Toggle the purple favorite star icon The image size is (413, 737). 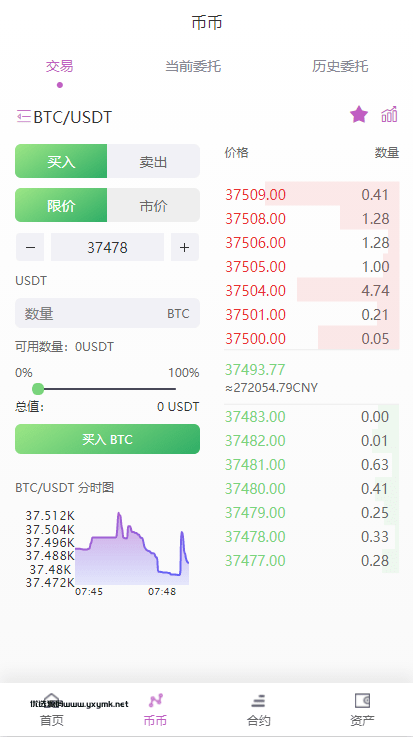tap(359, 114)
